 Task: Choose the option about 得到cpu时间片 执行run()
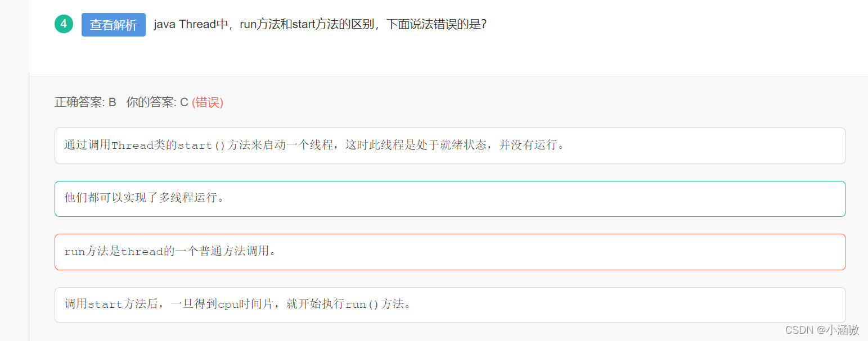click(450, 304)
